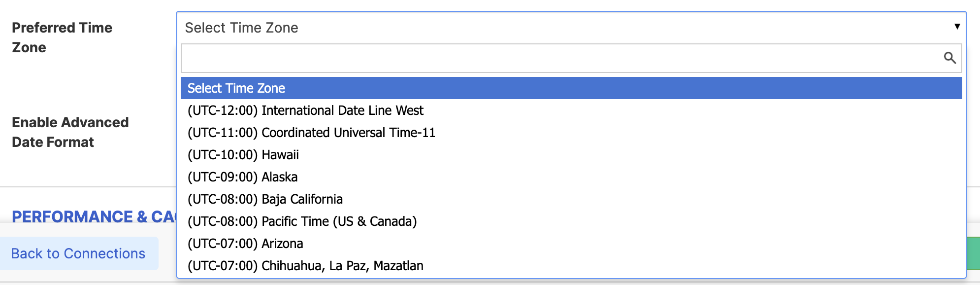Click the Preferred Time Zone label

(x=62, y=37)
